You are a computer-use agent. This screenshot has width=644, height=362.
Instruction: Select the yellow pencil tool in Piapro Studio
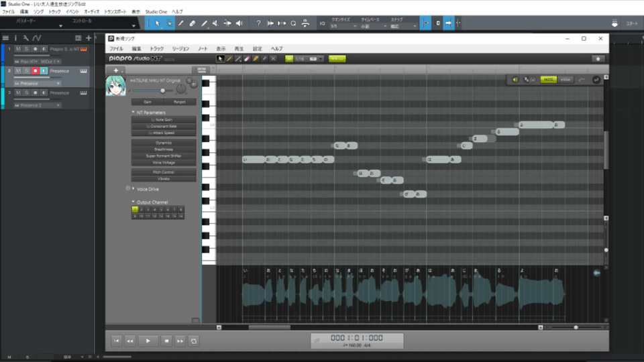tap(229, 59)
